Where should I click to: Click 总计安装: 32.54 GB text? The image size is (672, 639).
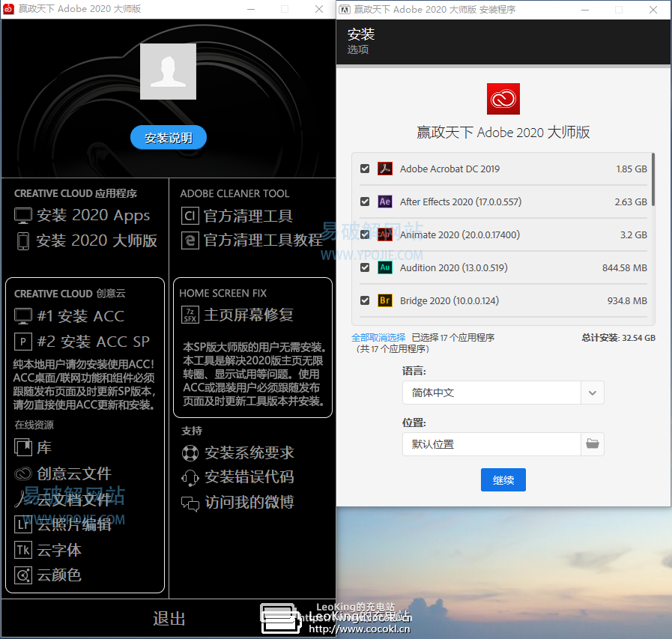[x=618, y=338]
